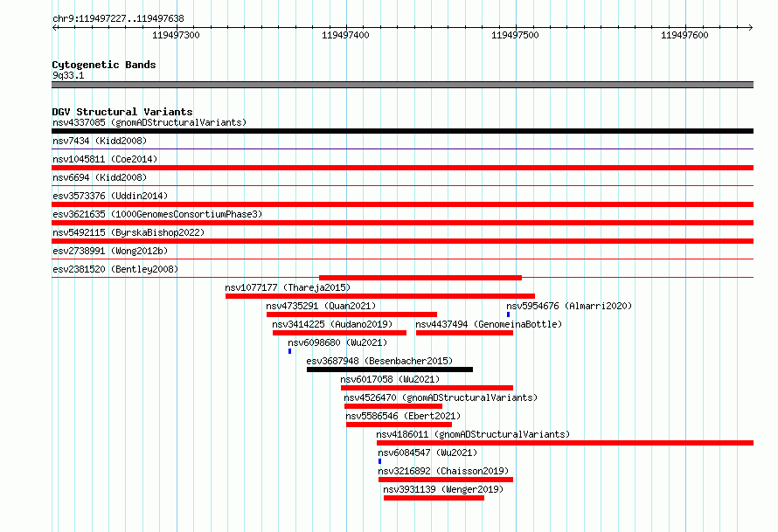The width and height of the screenshot is (778, 532).
Task: Select the red nsv4437494 GenomeinaBottle bar
Action: click(464, 333)
